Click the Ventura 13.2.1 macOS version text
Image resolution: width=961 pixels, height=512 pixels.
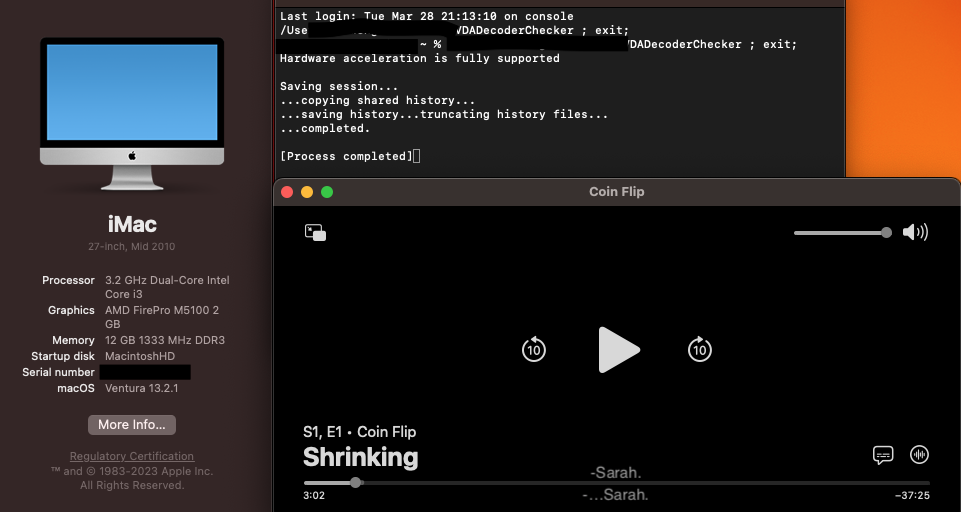(142, 388)
